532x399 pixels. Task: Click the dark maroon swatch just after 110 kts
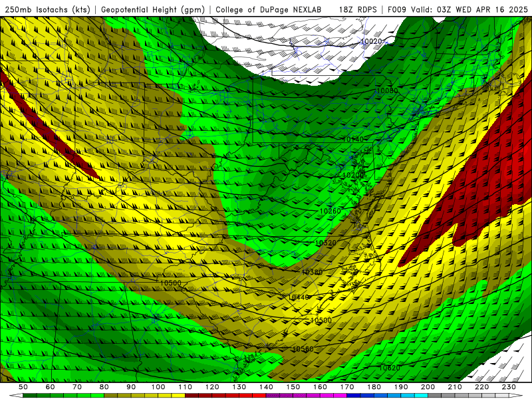coord(192,396)
